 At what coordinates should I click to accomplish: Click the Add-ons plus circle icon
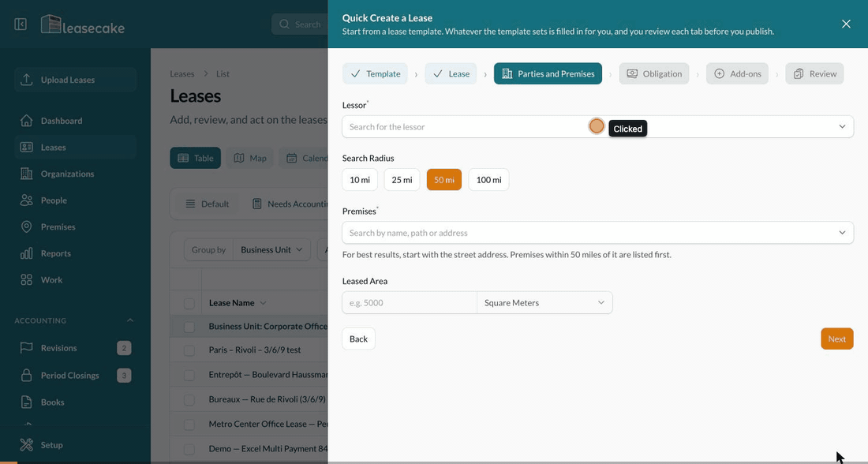pos(719,73)
